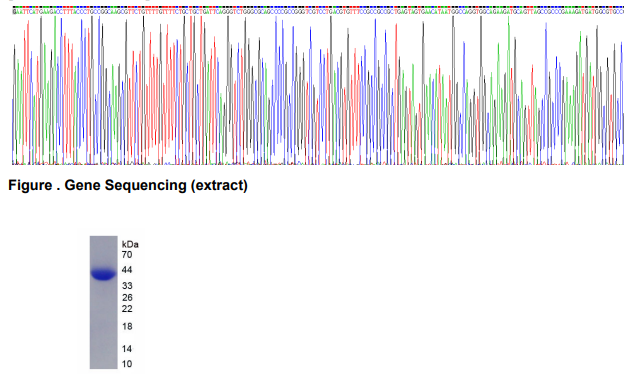Select the word "Figure" in the caption

30,185
